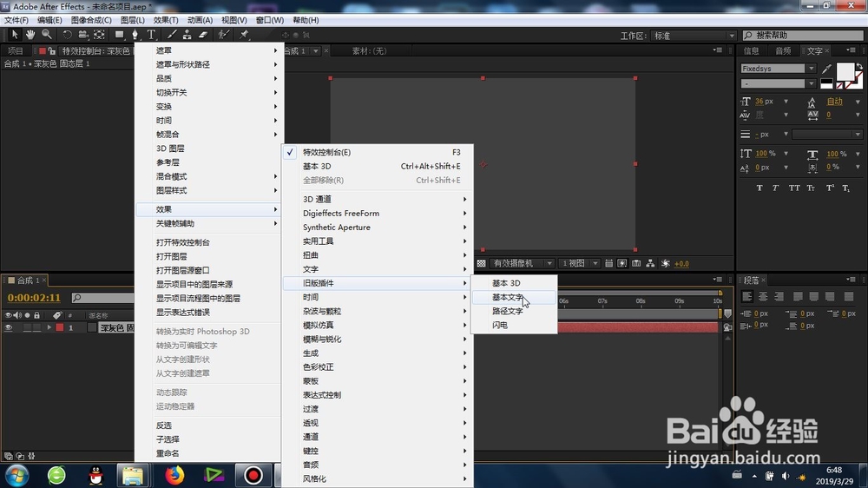Image resolution: width=868 pixels, height=488 pixels.
Task: Enable Superscript text button
Action: (830, 188)
